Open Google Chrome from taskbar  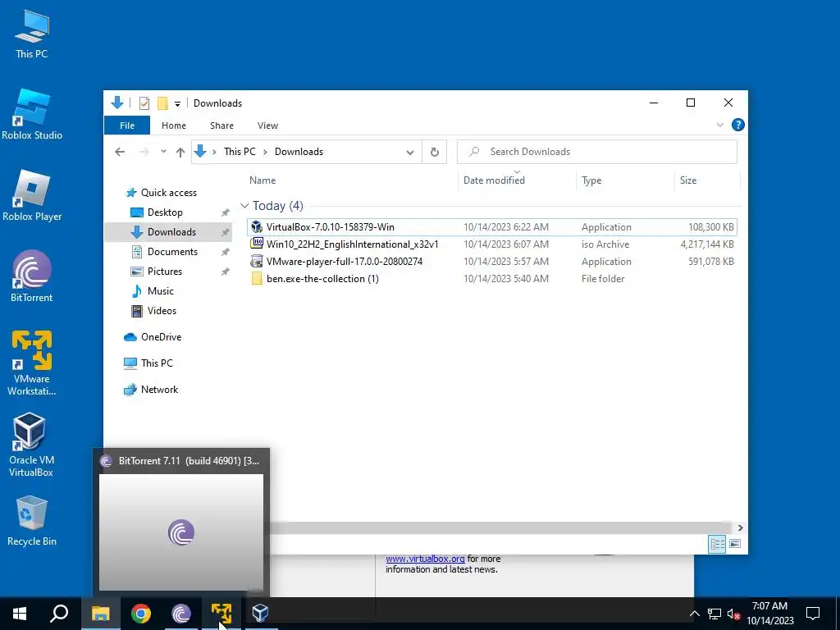(x=141, y=614)
